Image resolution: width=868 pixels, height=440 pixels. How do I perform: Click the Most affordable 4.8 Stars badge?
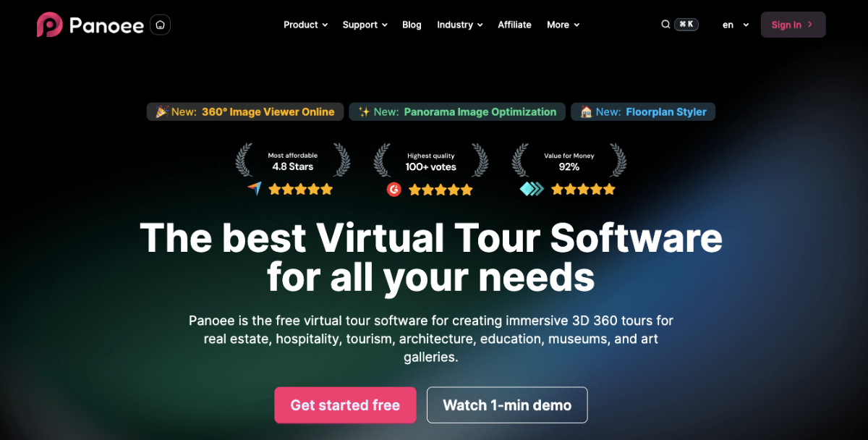(x=293, y=161)
